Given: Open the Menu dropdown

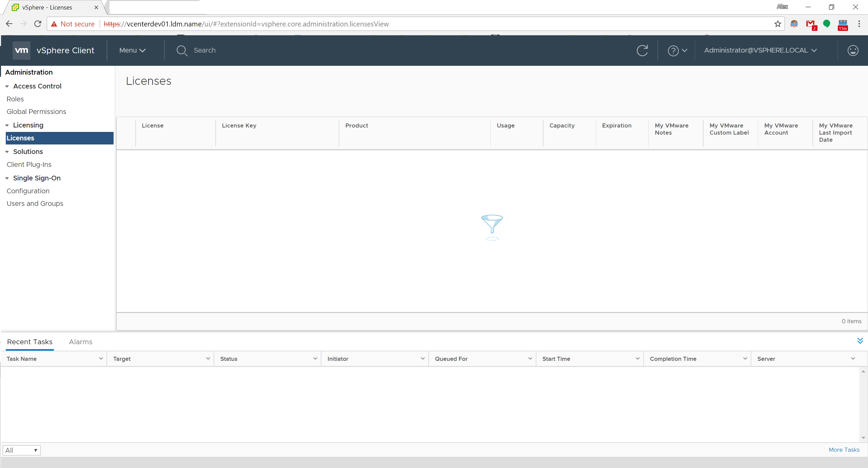Looking at the screenshot, I should click(x=132, y=50).
